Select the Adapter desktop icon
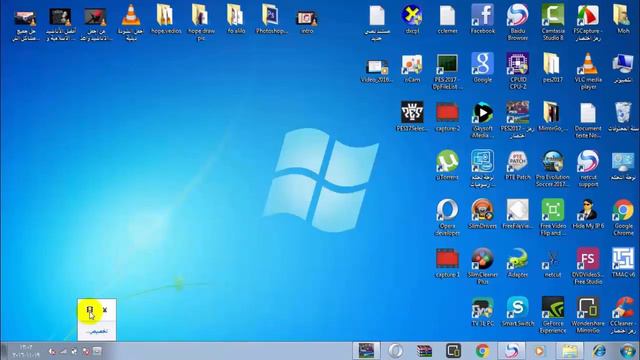The width and height of the screenshot is (640, 360). [518, 262]
